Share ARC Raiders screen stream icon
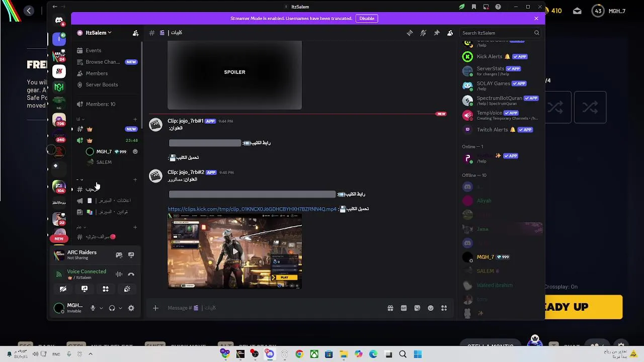Viewport: 644px width, 362px height. coord(131,255)
